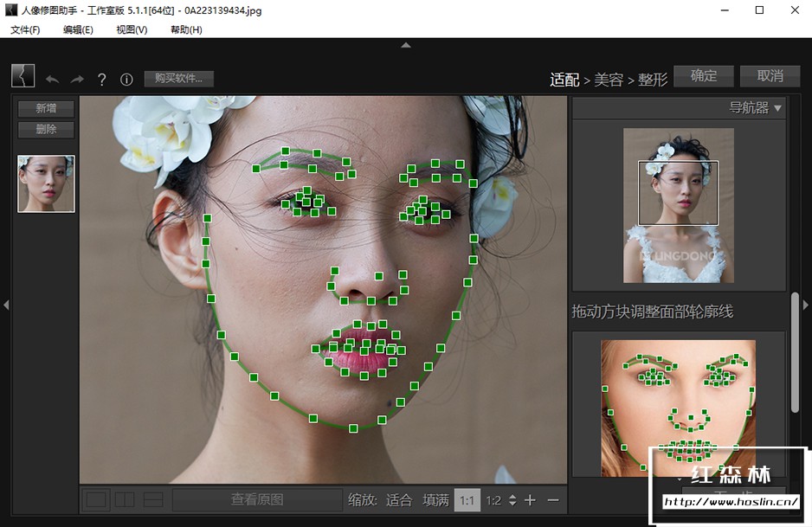Select the single image view layout

tap(97, 500)
